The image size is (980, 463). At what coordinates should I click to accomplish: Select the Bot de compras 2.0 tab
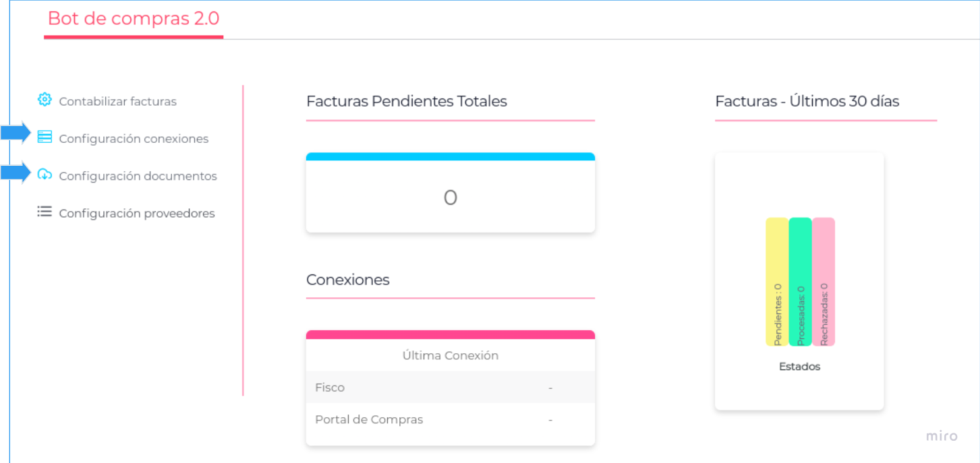pyautogui.click(x=134, y=19)
